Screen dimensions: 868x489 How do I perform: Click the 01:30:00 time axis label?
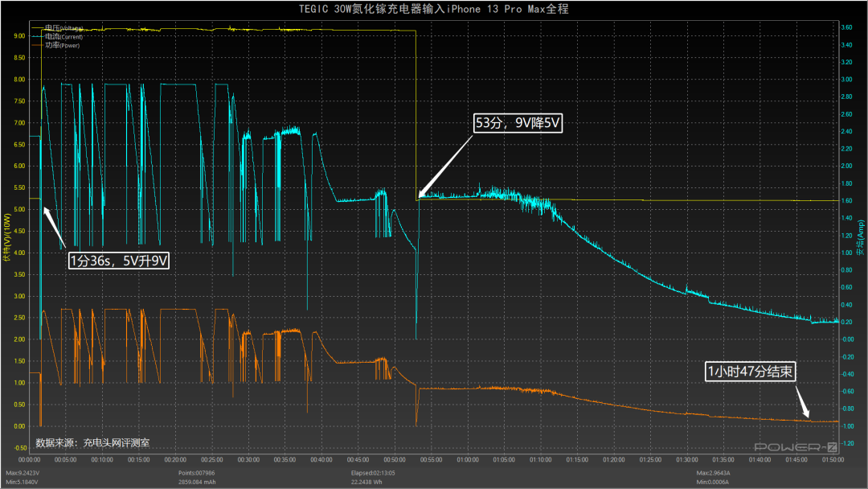[687, 460]
